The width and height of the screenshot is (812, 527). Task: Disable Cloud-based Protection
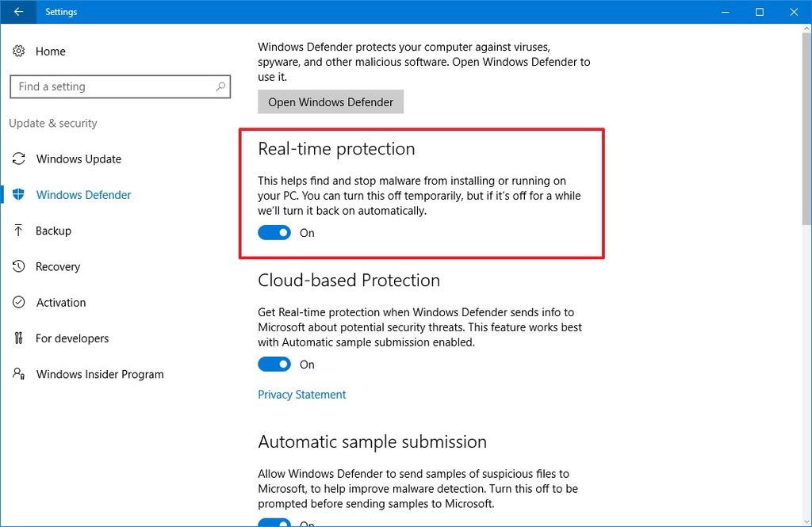(x=274, y=364)
